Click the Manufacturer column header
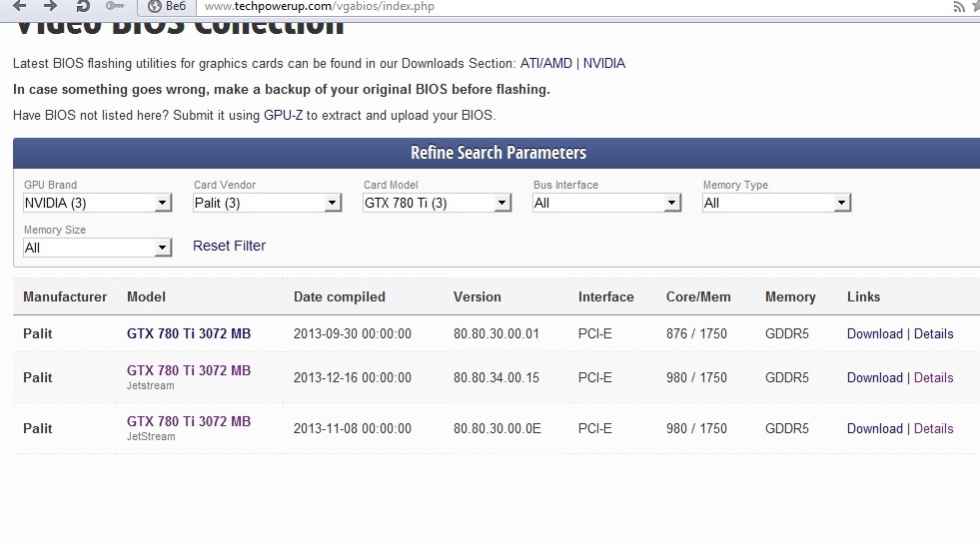This screenshot has width=980, height=544. [65, 296]
